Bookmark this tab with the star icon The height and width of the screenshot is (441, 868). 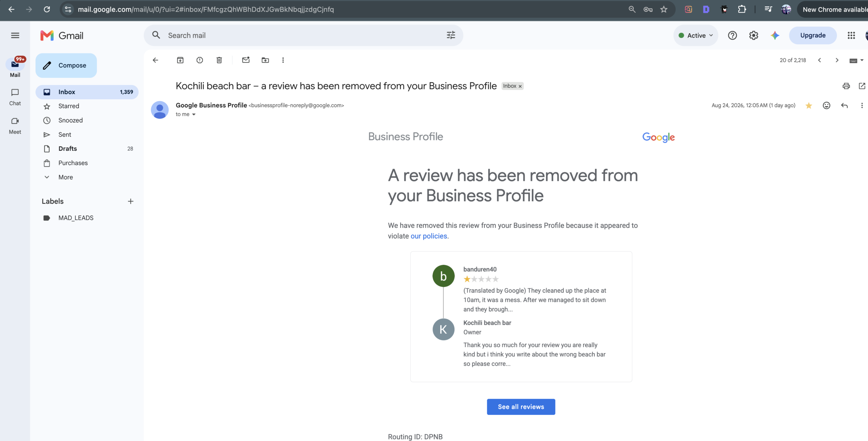[664, 9]
